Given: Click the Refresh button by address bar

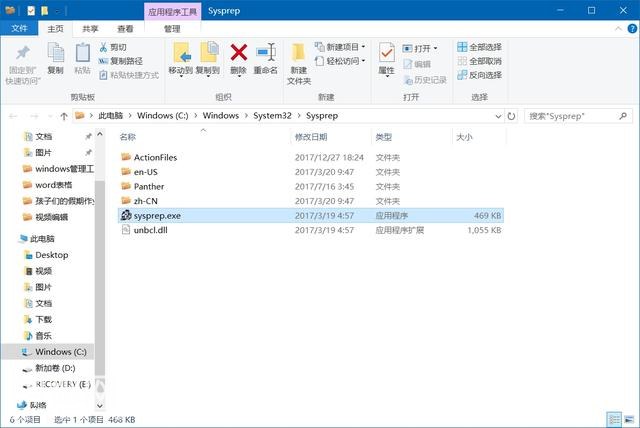Looking at the screenshot, I should tap(511, 116).
